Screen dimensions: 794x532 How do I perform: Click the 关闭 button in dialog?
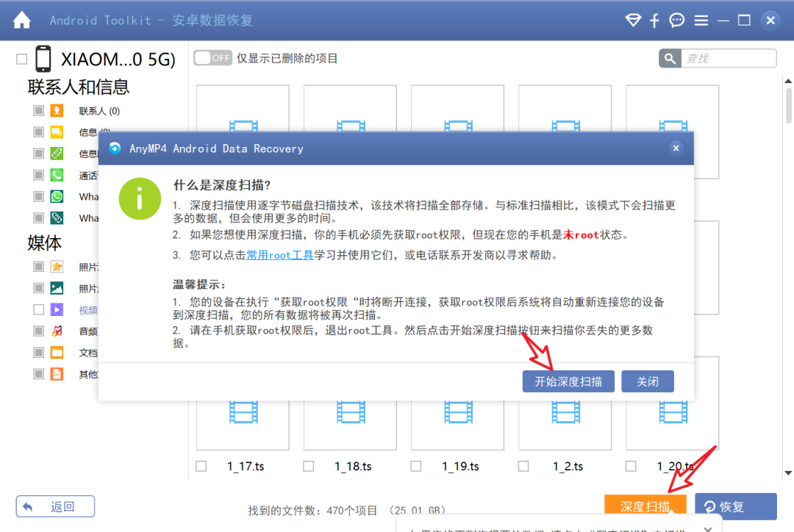tap(647, 381)
